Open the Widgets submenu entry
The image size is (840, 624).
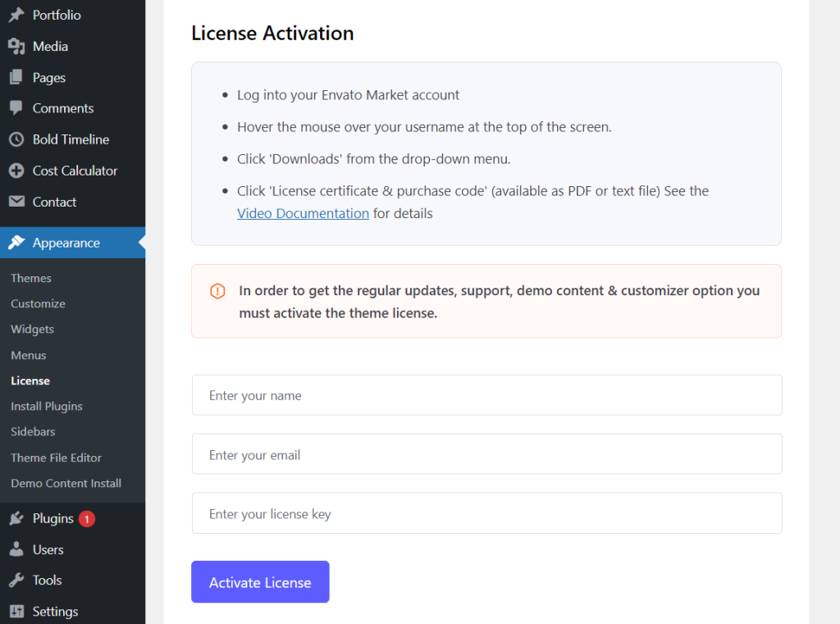coord(32,329)
